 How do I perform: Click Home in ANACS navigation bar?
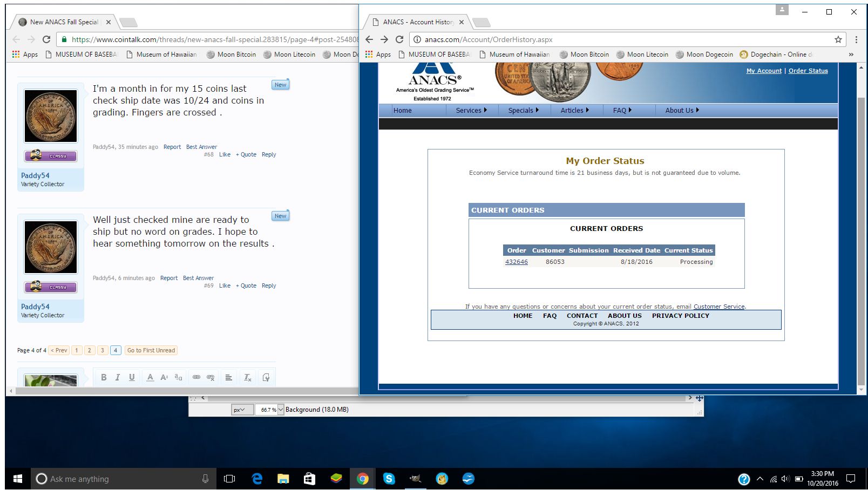point(403,110)
